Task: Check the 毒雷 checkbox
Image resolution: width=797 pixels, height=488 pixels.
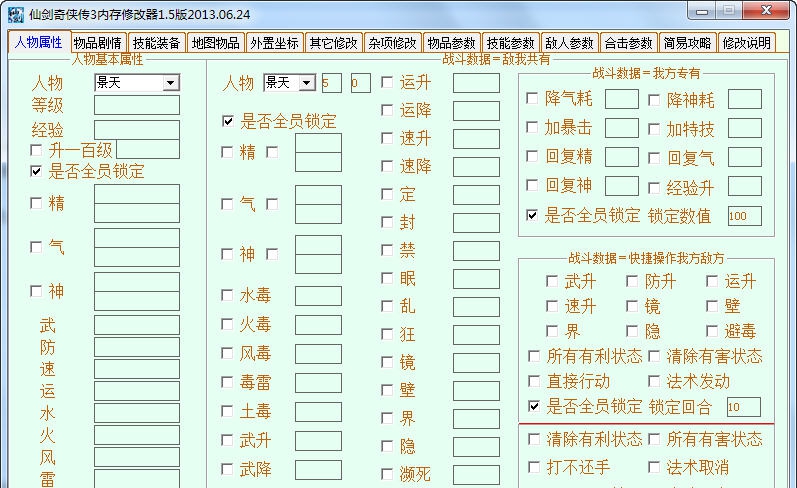Action: 227,382
